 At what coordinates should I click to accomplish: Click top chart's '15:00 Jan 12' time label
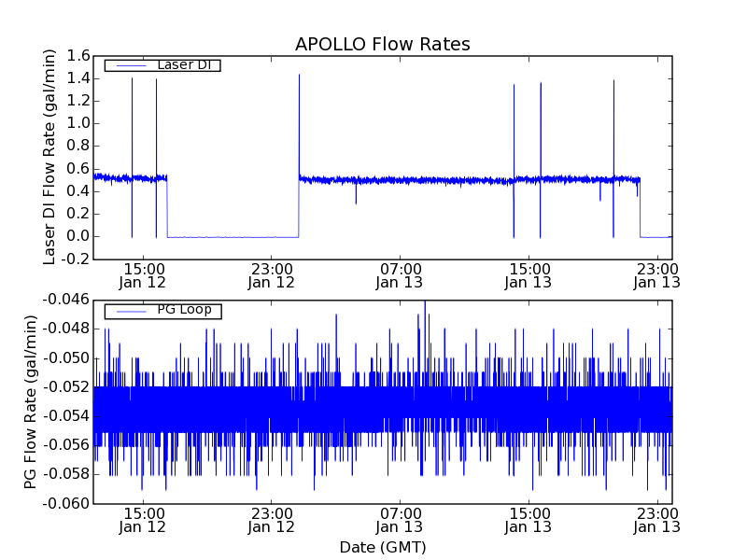point(143,276)
